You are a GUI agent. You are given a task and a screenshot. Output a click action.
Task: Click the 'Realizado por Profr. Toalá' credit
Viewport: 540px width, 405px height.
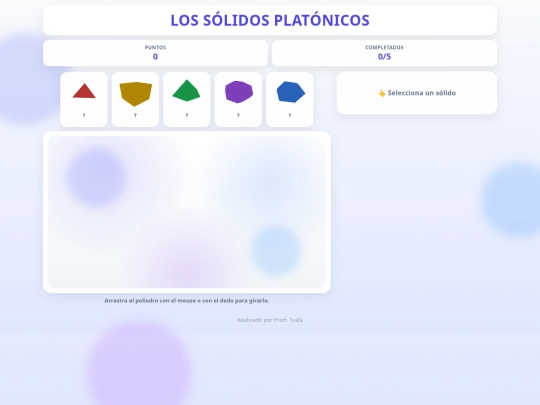[270, 320]
